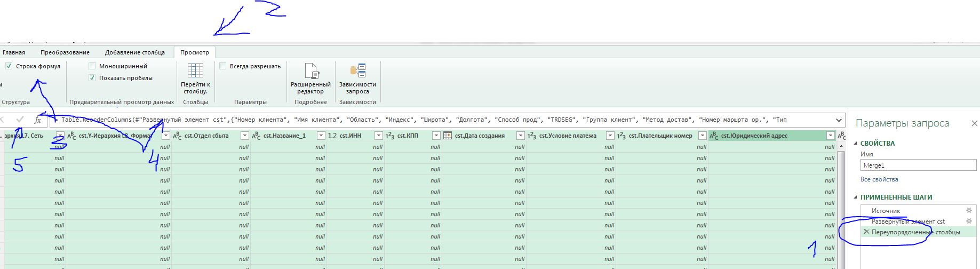Screen dimensions: 980x269
Task: Click the 'Зависимости запроса' button label
Action: click(x=357, y=88)
